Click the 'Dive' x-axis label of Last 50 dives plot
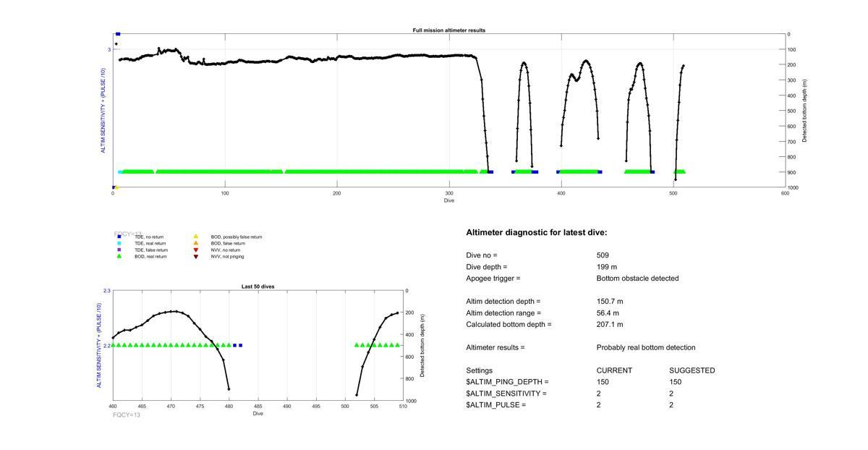Screen dimensions: 868x450 258,414
